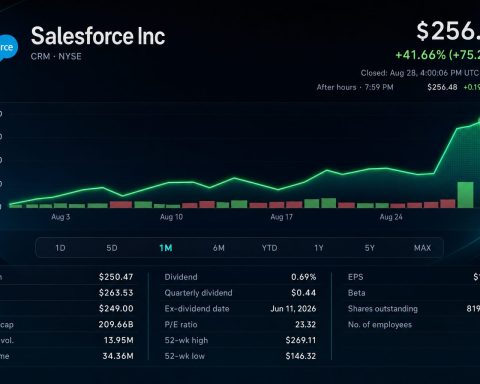Click the Jun 11, 2026 date value

(x=293, y=309)
